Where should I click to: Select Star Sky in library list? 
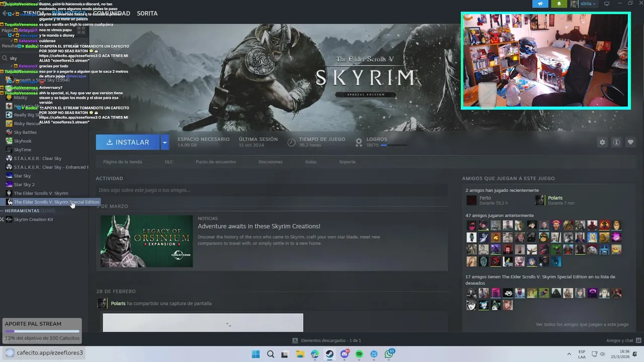[x=22, y=176]
